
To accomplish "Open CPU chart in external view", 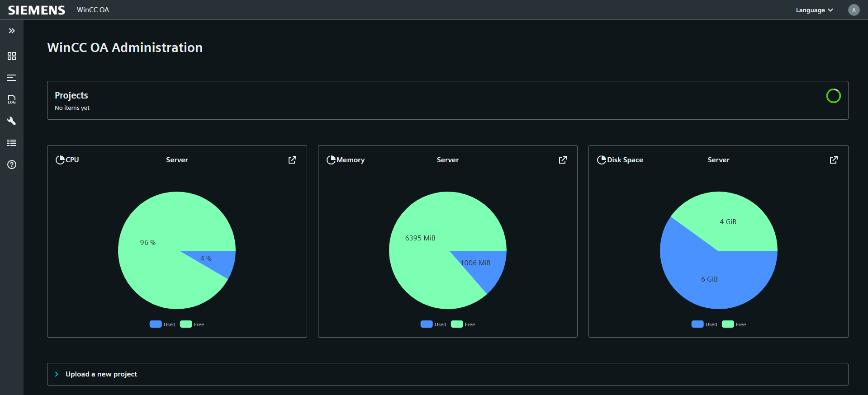I will click(x=292, y=160).
